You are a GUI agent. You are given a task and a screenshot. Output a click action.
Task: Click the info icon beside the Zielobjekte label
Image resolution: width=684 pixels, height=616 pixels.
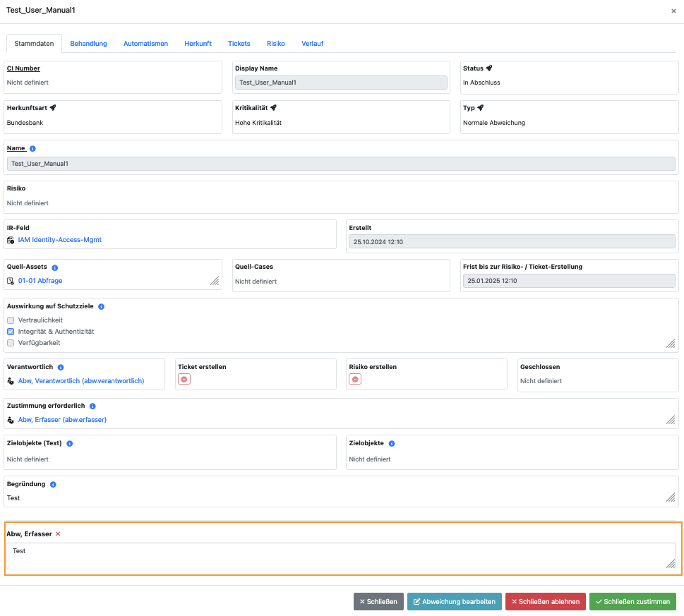[x=392, y=444]
